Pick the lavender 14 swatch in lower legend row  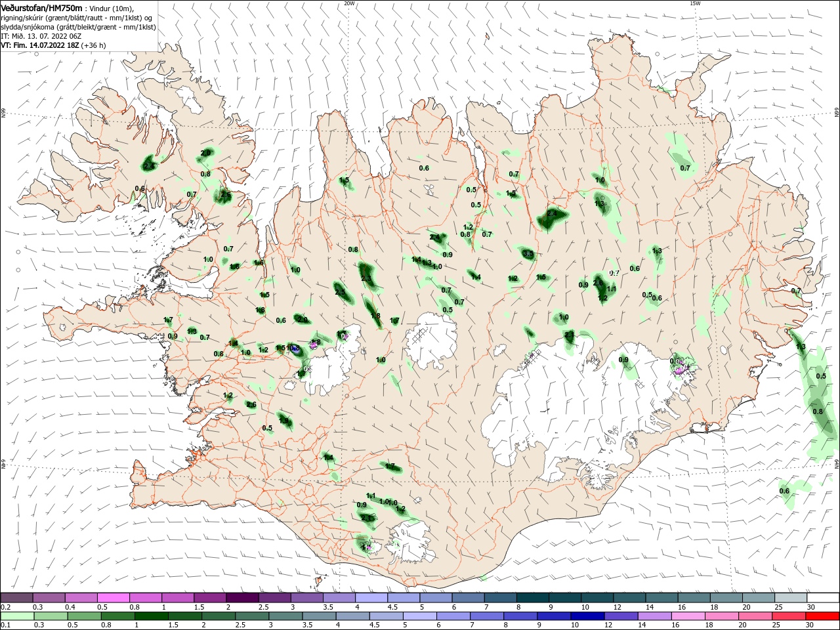pyautogui.click(x=654, y=616)
